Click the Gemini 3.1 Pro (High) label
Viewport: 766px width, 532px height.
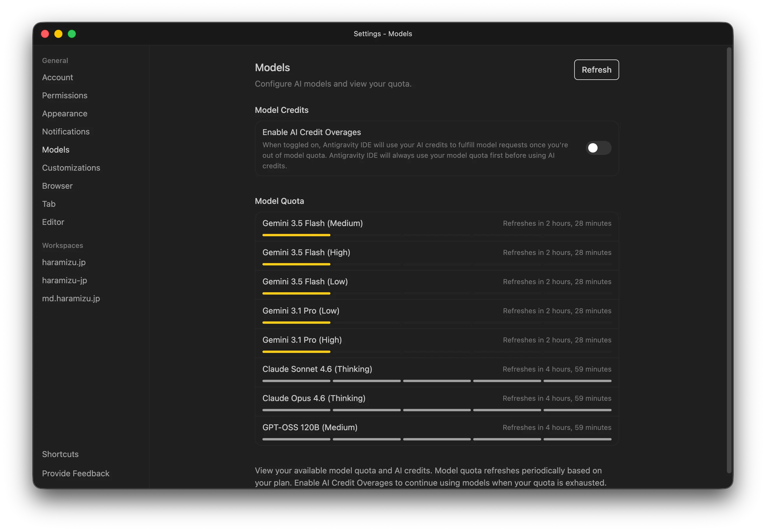(x=302, y=340)
